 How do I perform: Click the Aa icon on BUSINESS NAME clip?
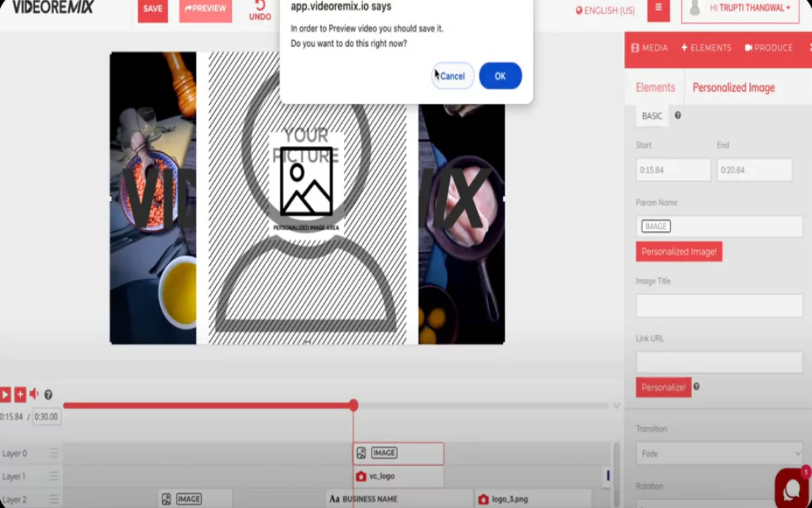click(334, 499)
